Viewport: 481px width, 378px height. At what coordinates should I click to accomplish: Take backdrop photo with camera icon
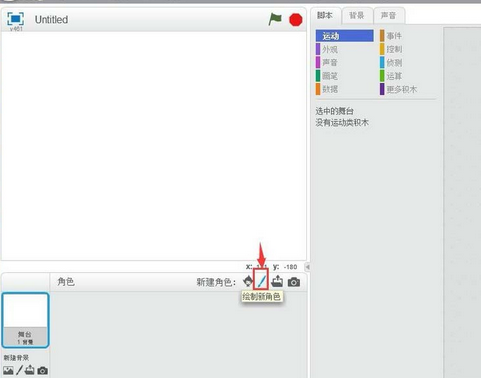[42, 370]
